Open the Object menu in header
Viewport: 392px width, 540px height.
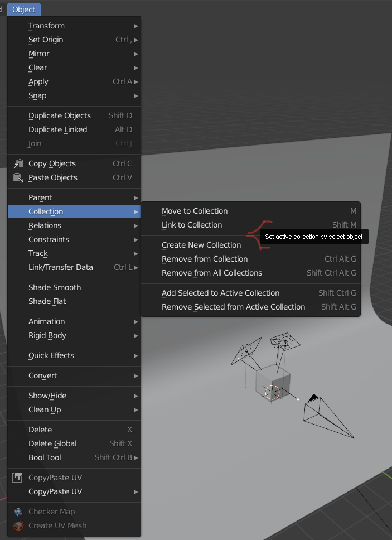coord(24,9)
